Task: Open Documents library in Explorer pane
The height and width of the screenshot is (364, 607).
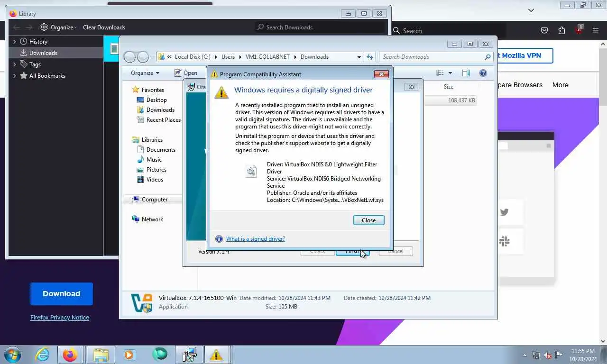Action: (x=161, y=150)
